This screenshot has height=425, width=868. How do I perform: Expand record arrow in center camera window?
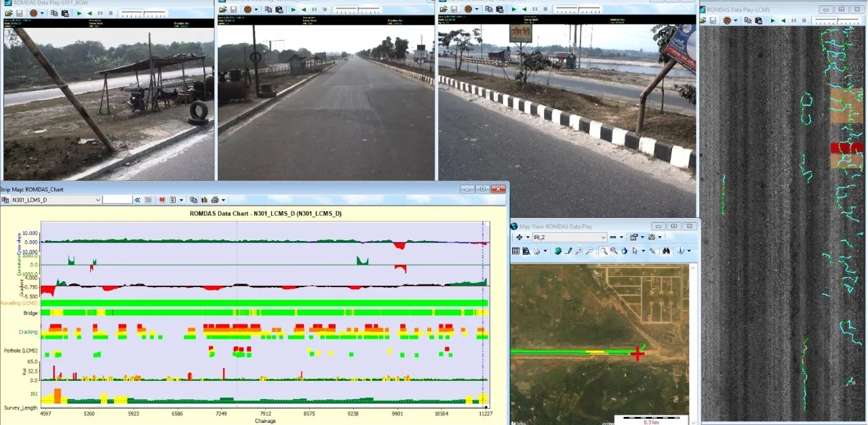[256, 10]
